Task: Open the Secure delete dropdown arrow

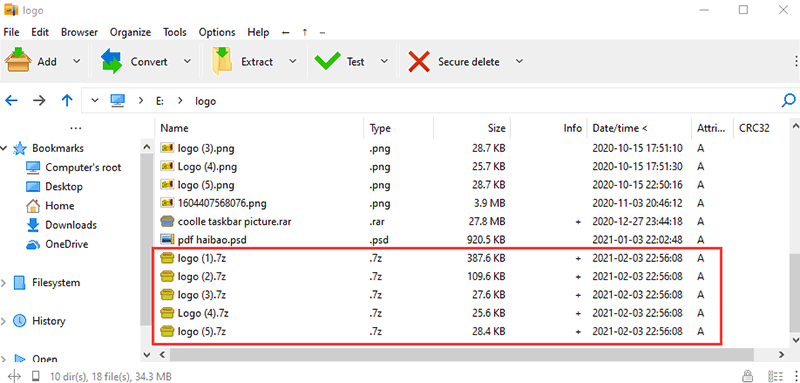Action: 519,61
